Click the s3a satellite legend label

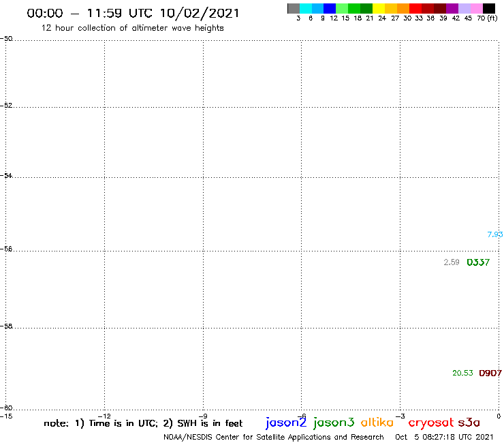point(469,423)
